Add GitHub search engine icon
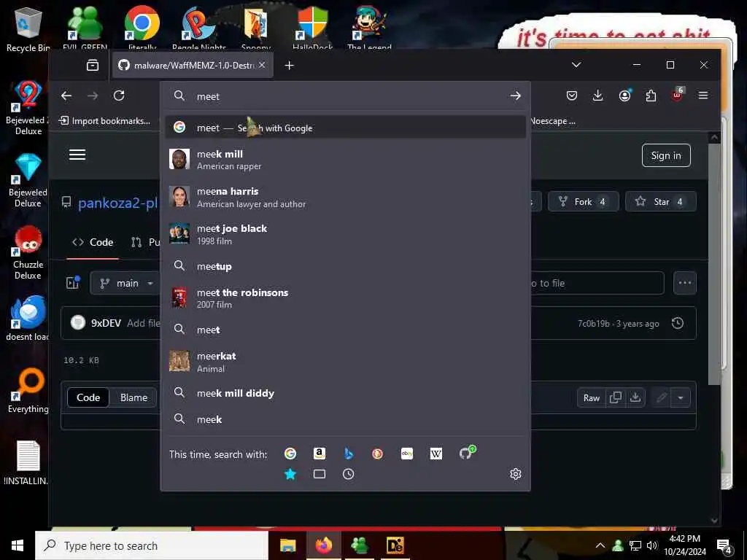Image resolution: width=747 pixels, height=560 pixels. [x=467, y=452]
